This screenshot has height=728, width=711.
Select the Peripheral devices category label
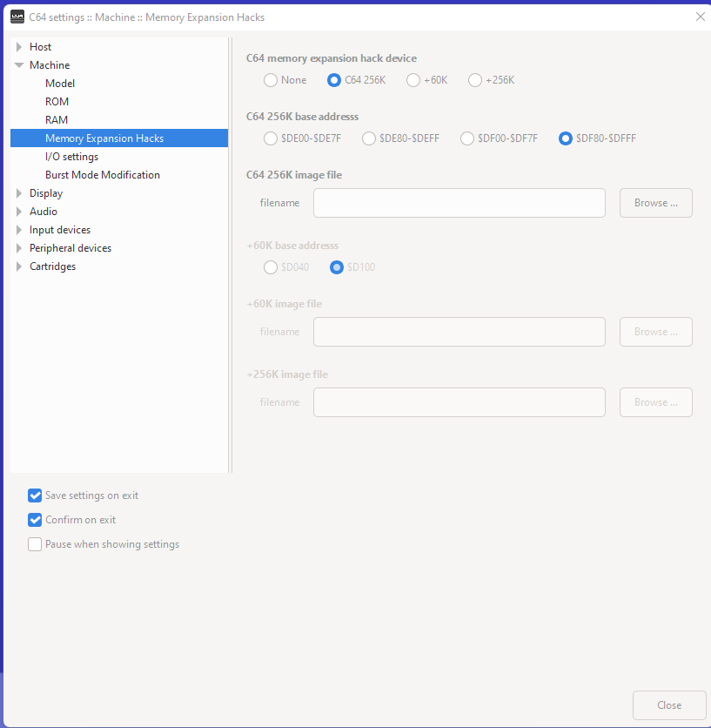pos(70,248)
